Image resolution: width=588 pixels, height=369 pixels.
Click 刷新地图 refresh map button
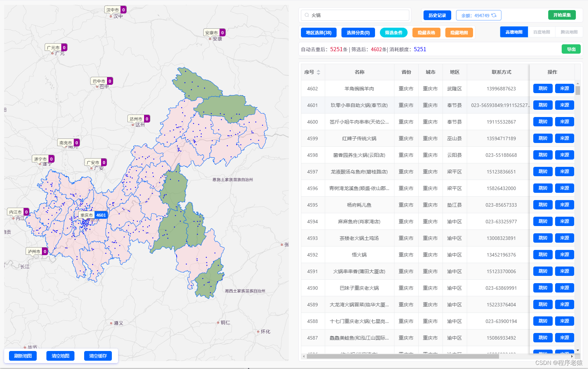23,356
